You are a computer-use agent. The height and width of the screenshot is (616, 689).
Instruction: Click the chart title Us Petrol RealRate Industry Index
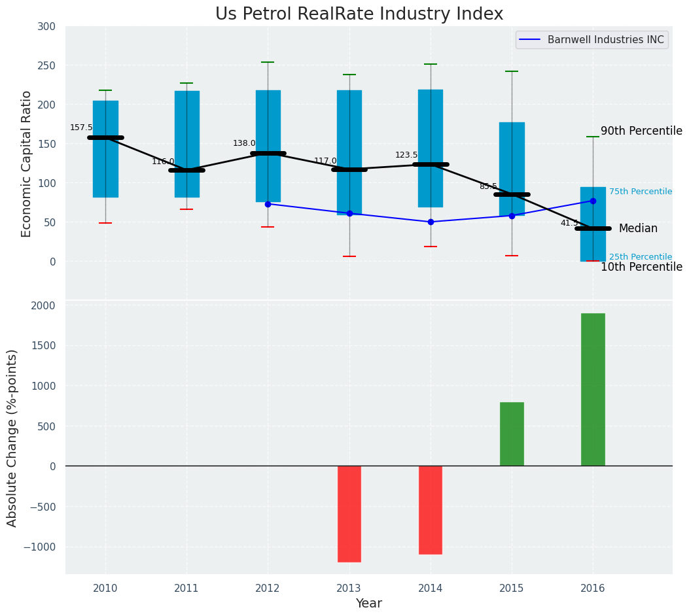(x=359, y=14)
